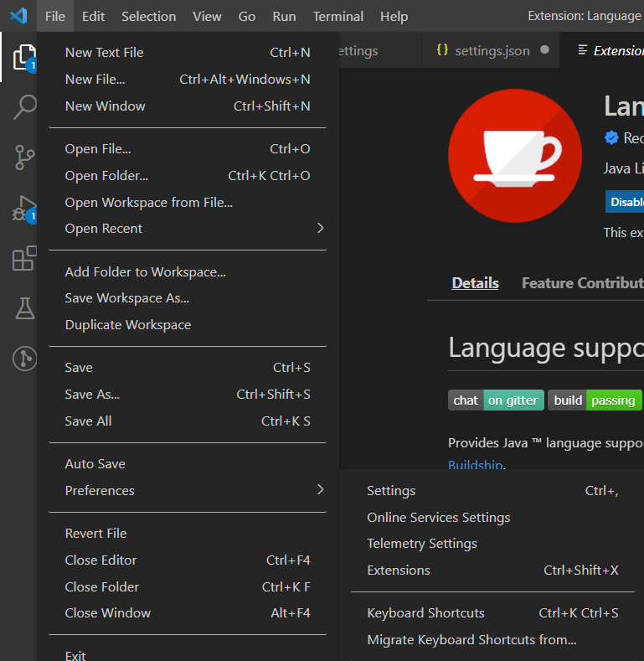This screenshot has width=644, height=661.
Task: Open the Details tab
Action: click(x=475, y=283)
